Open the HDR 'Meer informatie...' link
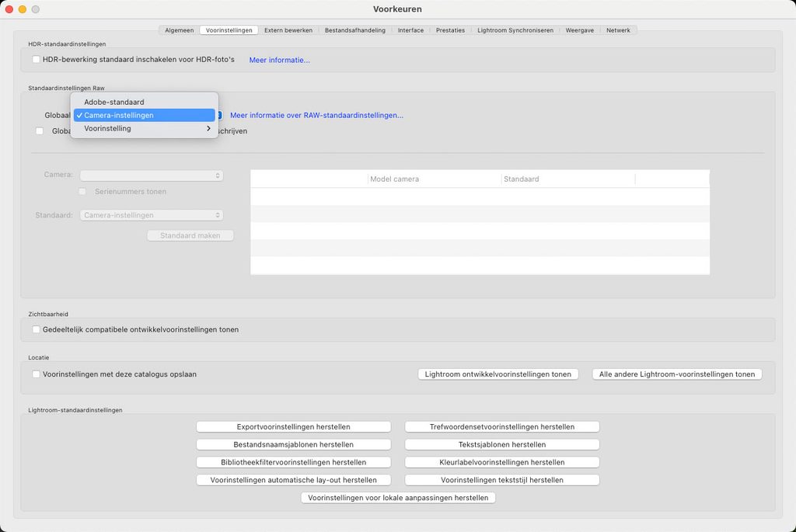Screen dimensions: 796x532 279,60
